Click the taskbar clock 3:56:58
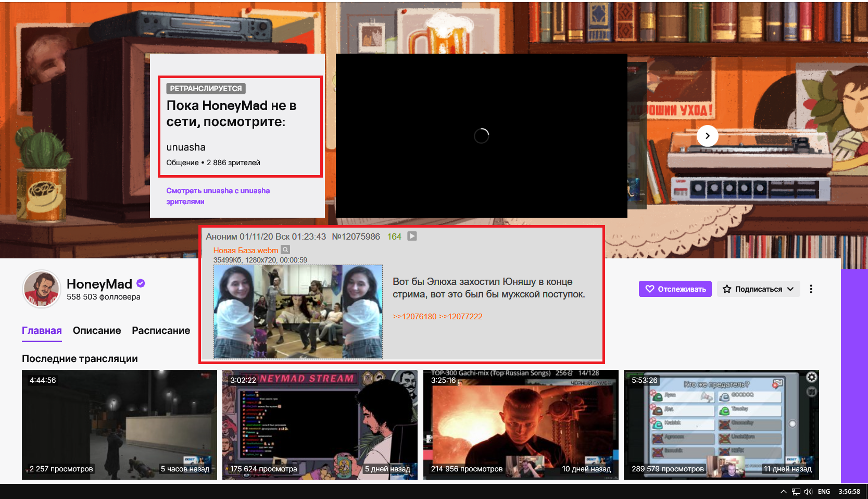This screenshot has height=499, width=868. (849, 491)
